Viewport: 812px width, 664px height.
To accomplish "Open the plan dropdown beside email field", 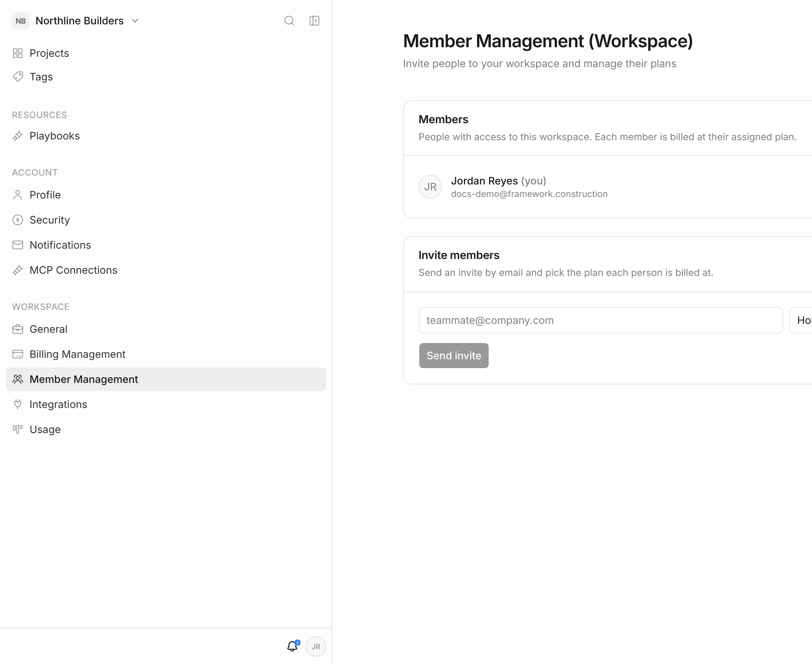I will coord(801,320).
